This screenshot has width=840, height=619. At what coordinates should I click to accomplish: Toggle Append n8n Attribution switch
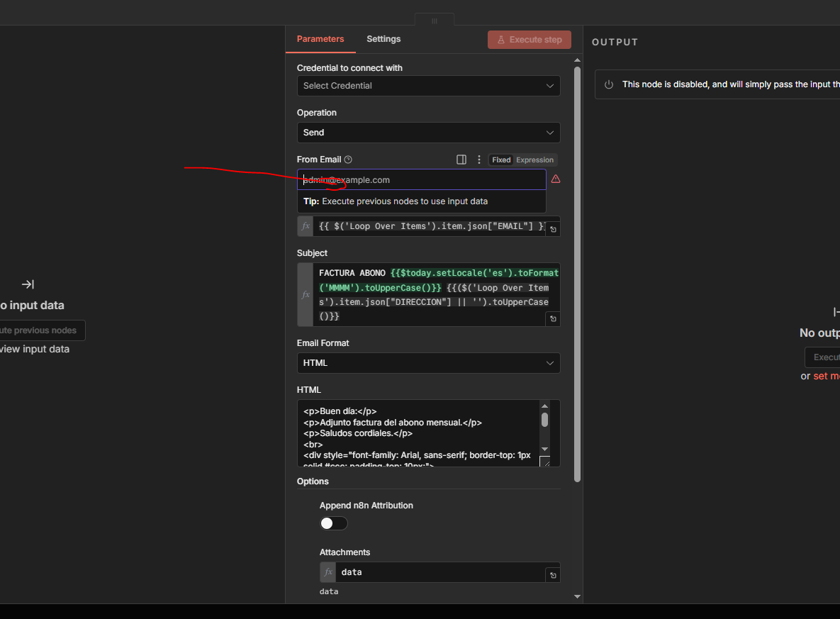334,523
